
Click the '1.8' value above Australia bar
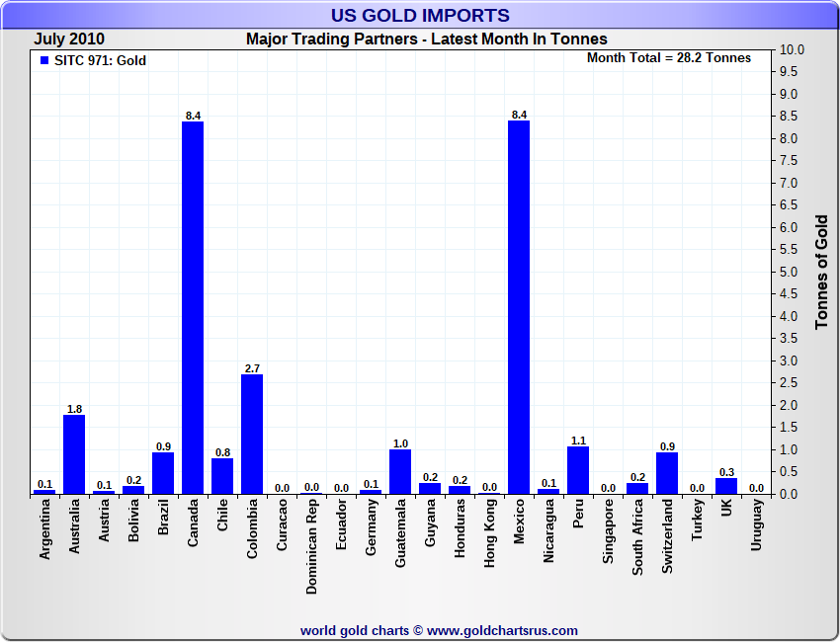coord(74,409)
